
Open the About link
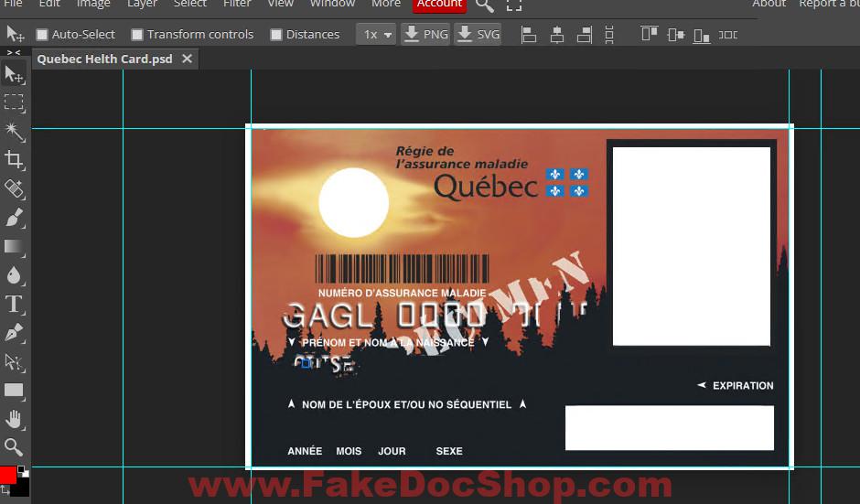tap(769, 4)
